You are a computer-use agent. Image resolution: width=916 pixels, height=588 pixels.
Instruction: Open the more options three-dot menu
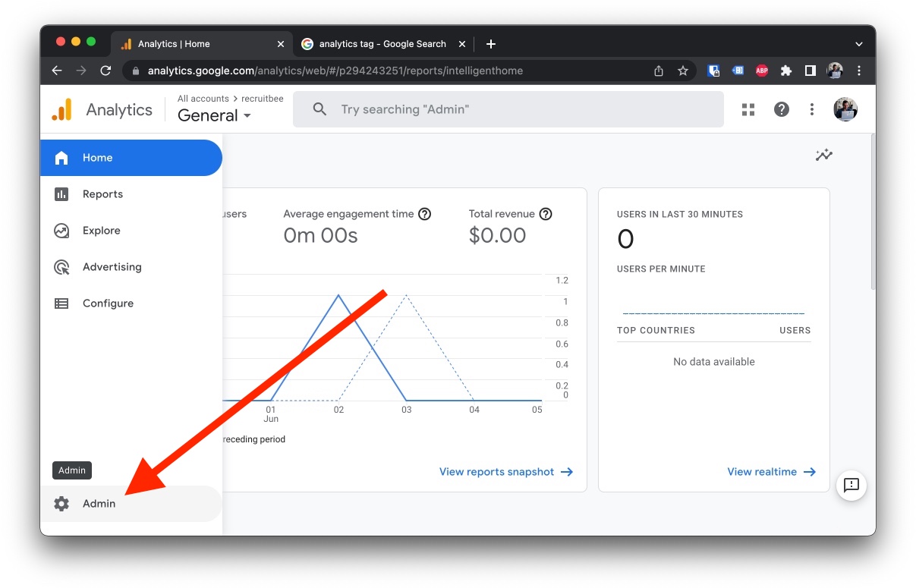[x=811, y=109]
